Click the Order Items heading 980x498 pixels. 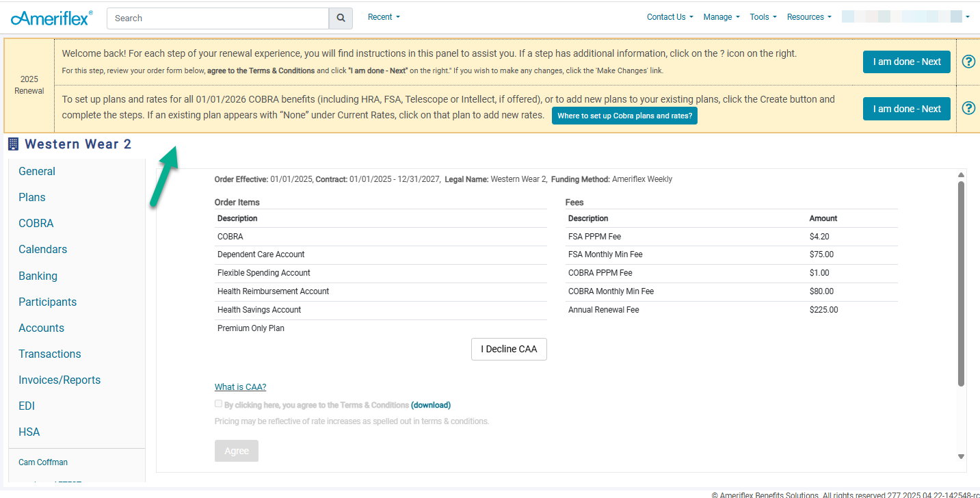pos(237,202)
